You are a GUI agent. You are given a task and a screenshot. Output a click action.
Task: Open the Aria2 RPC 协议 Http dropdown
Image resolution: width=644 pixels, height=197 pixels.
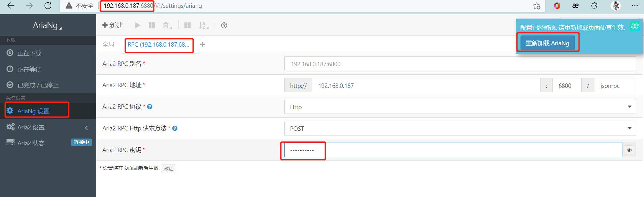coord(460,107)
